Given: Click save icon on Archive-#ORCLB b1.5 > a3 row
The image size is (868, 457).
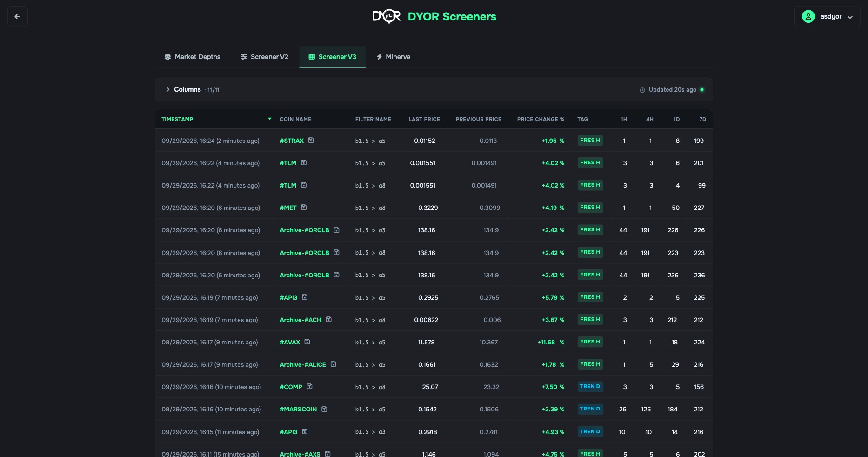Looking at the screenshot, I should (x=336, y=229).
